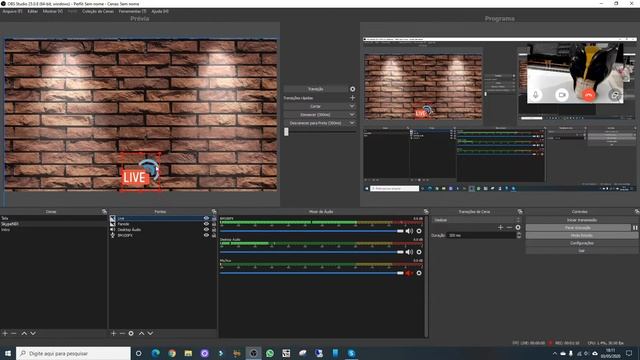
Task: Click the transition T-bar slider handle
Action: point(286,131)
